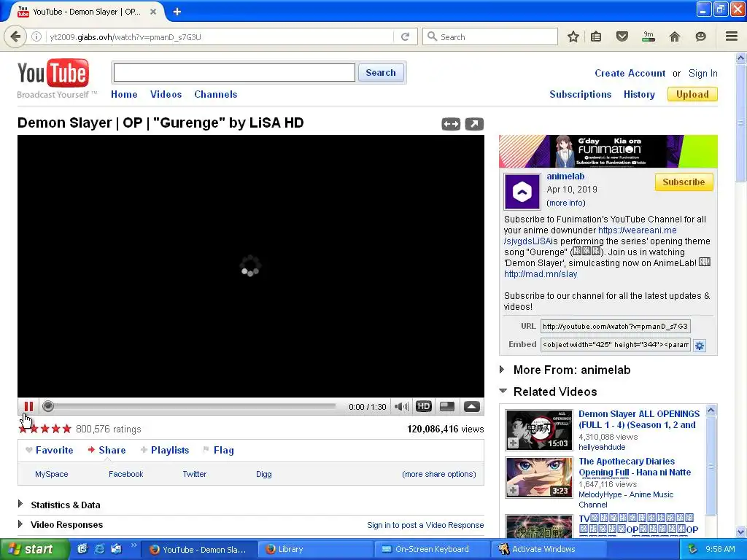The width and height of the screenshot is (747, 560).
Task: Expand the Statistics & Data section
Action: [20, 504]
